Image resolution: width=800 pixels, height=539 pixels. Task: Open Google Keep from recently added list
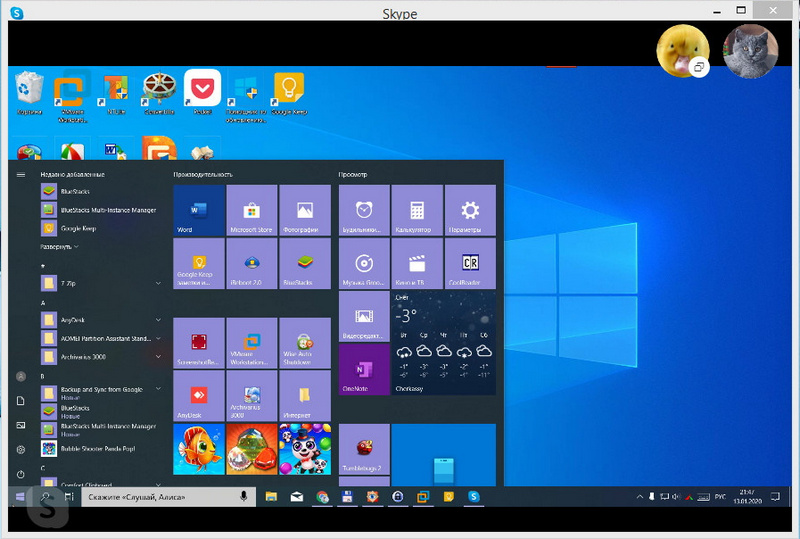(101, 228)
